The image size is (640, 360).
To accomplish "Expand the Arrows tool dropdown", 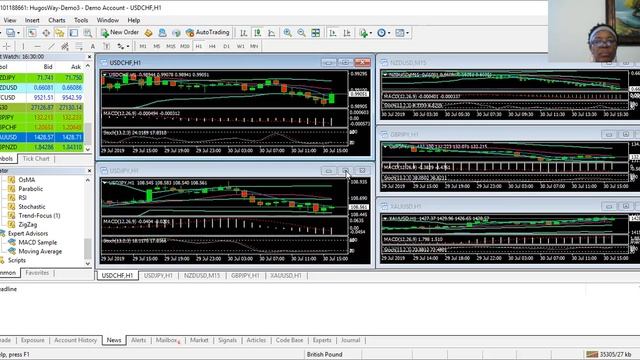I will tap(128, 47).
